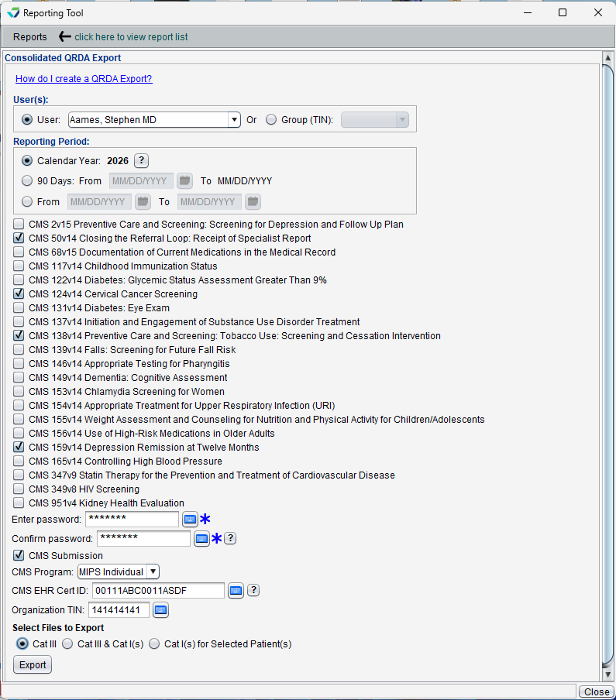
Task: Click keyboard icon beside CMS EHR Cert ID
Action: pyautogui.click(x=236, y=591)
